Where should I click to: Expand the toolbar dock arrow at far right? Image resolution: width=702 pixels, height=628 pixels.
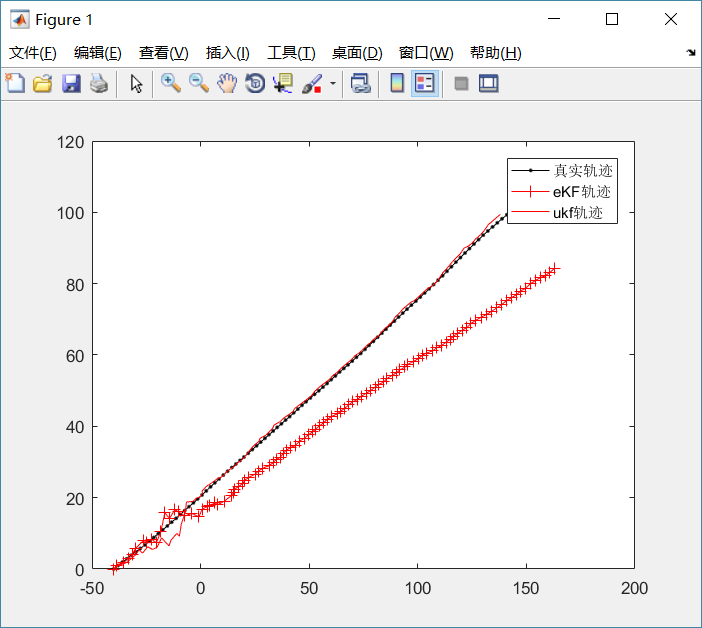(x=691, y=53)
